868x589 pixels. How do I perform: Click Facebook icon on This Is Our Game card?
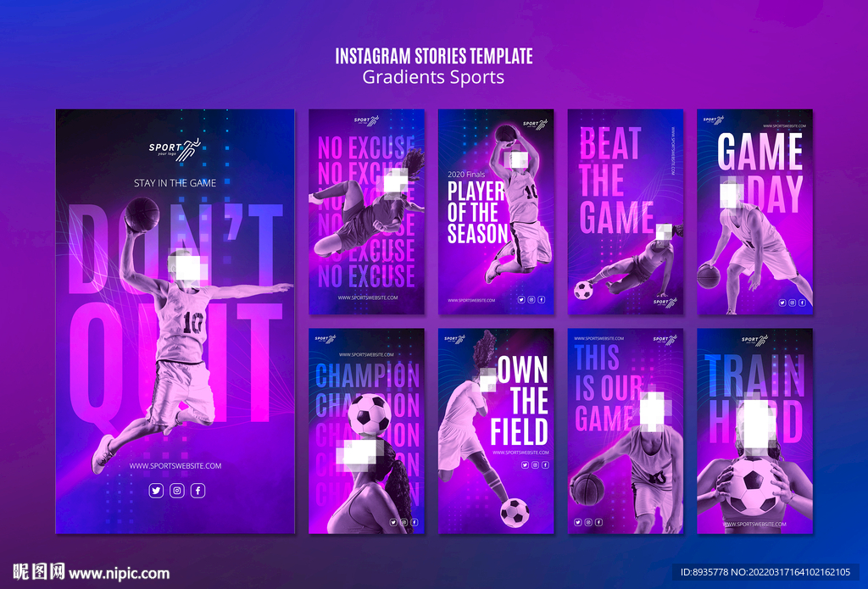pyautogui.click(x=598, y=522)
